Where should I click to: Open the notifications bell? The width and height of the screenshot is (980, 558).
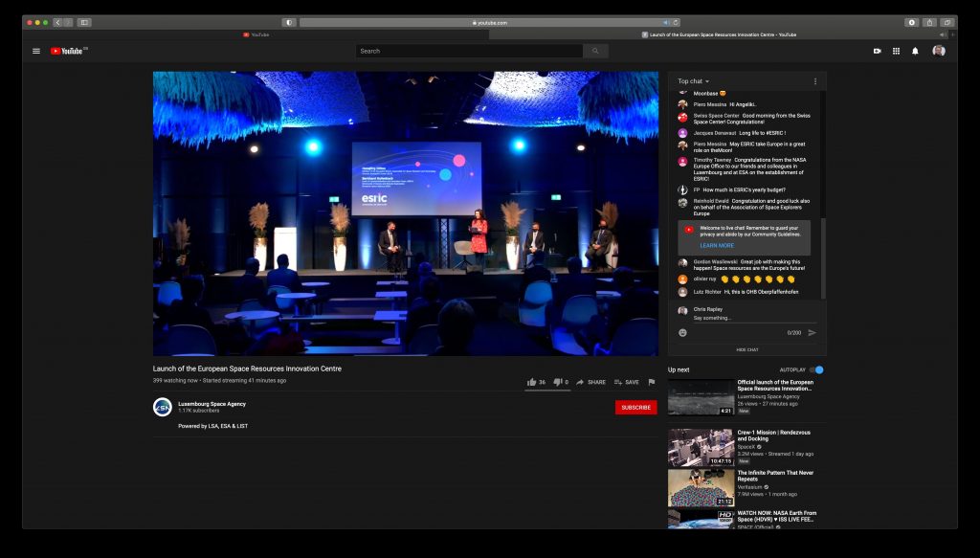(915, 52)
